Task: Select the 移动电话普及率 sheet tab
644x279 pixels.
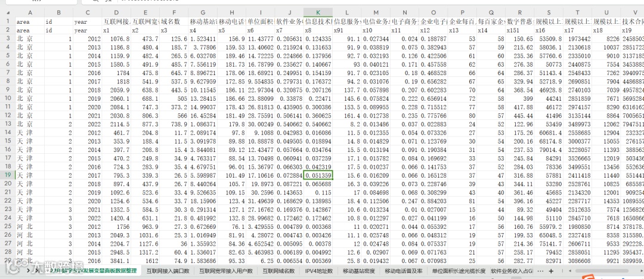Action: (x=403, y=271)
